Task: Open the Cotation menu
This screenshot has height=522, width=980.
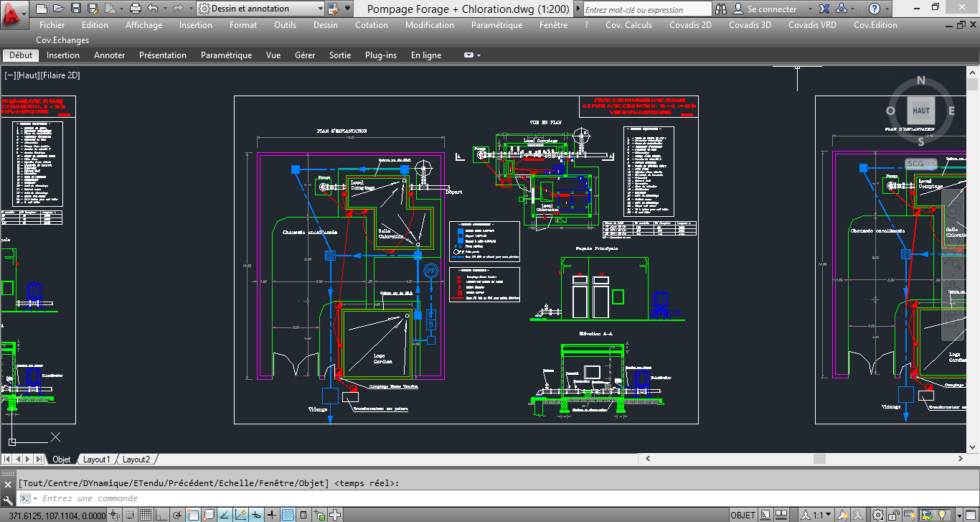Action: point(372,24)
